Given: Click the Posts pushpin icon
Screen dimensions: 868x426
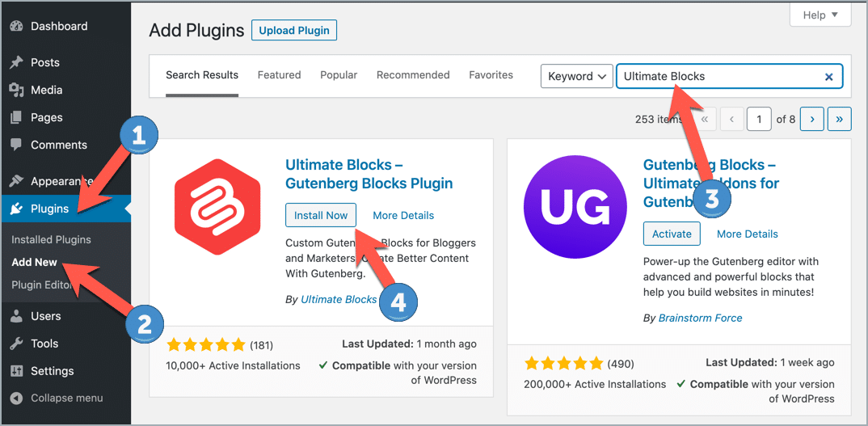Looking at the screenshot, I should pyautogui.click(x=17, y=62).
